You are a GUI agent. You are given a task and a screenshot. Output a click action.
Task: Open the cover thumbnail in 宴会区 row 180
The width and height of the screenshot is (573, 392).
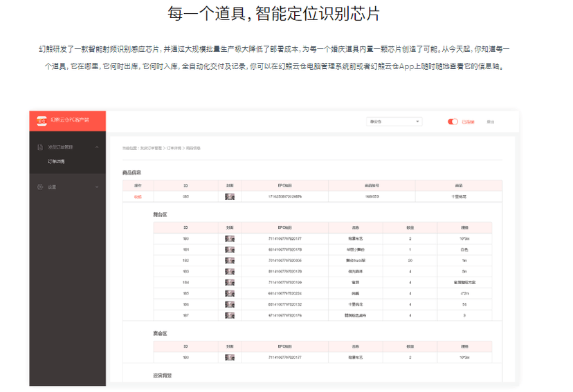coord(230,357)
